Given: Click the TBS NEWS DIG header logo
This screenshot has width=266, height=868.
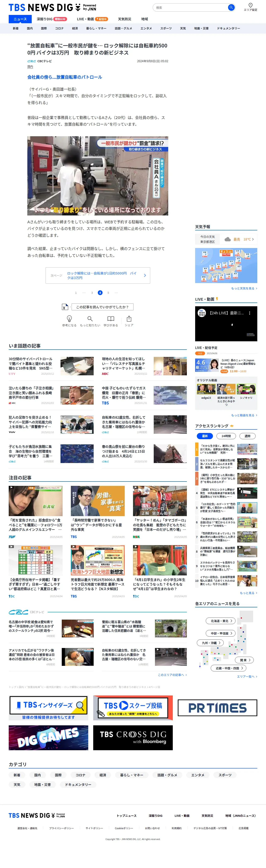Looking at the screenshot, I should click(52, 7).
